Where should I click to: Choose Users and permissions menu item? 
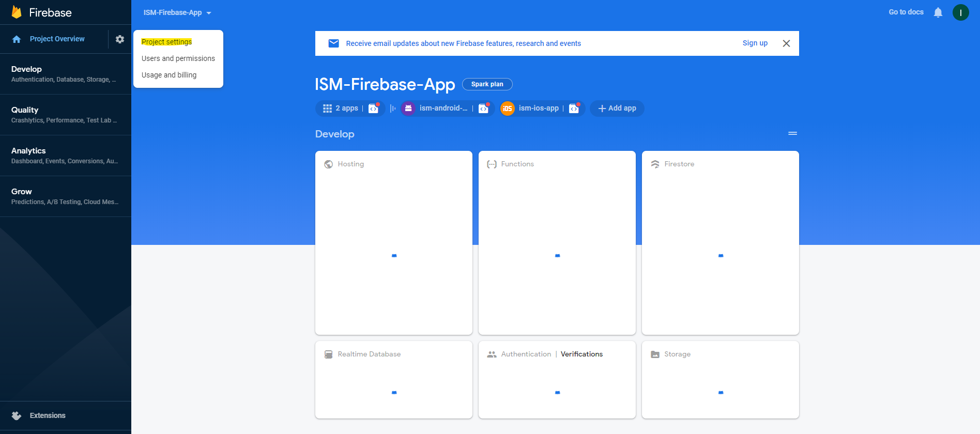178,58
